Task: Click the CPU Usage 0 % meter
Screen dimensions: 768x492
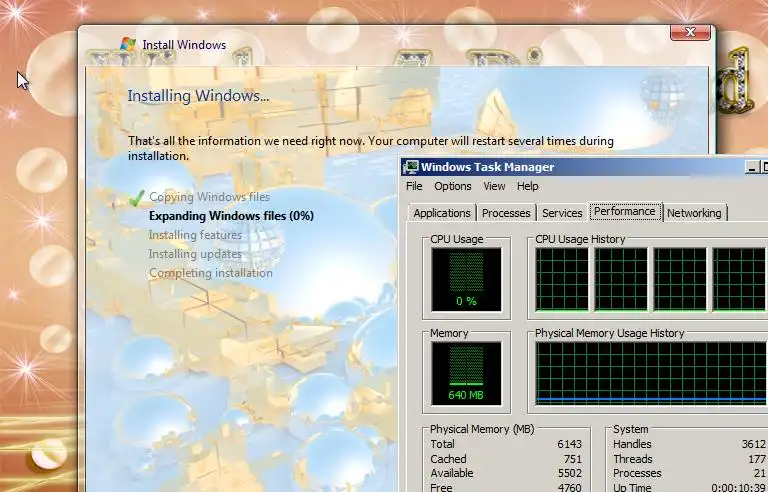Action: pos(466,279)
